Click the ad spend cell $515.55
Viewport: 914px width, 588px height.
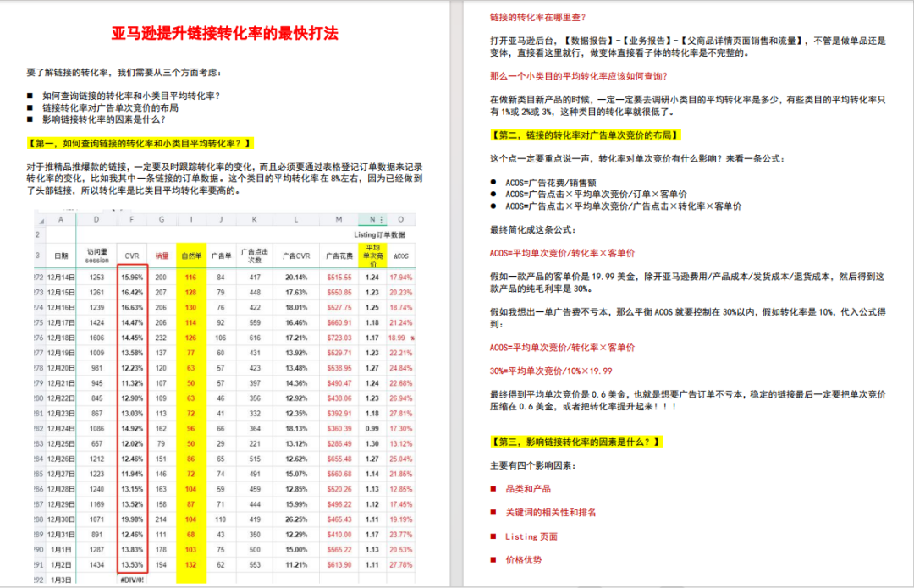click(x=339, y=278)
